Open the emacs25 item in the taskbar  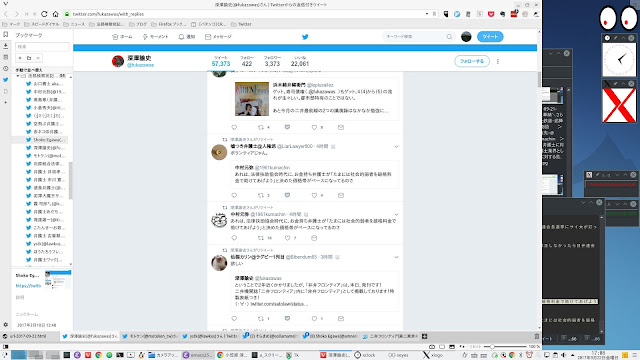coord(198,355)
